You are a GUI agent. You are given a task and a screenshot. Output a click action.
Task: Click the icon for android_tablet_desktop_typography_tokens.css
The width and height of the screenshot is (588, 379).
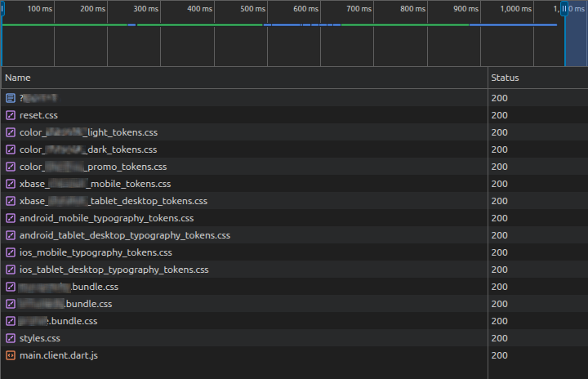pyautogui.click(x=11, y=235)
